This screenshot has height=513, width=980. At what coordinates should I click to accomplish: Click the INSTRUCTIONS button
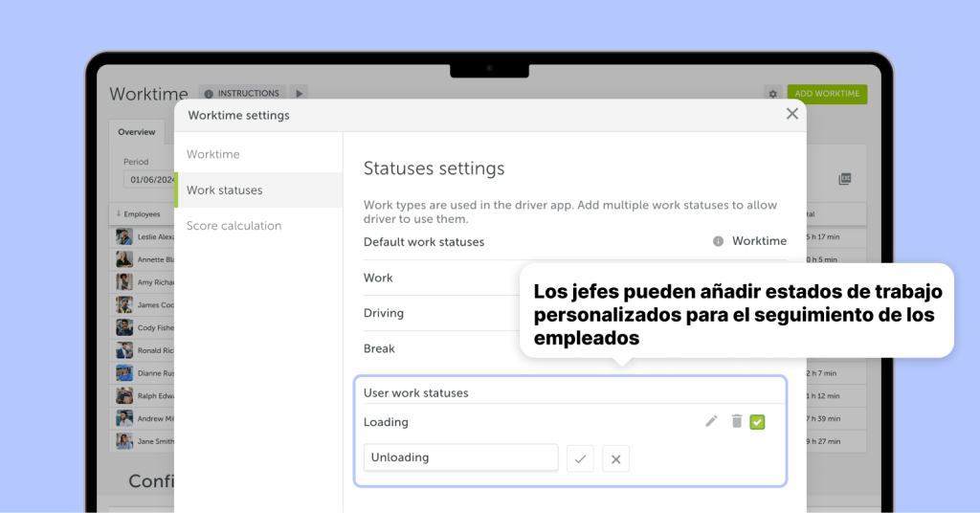pyautogui.click(x=242, y=93)
